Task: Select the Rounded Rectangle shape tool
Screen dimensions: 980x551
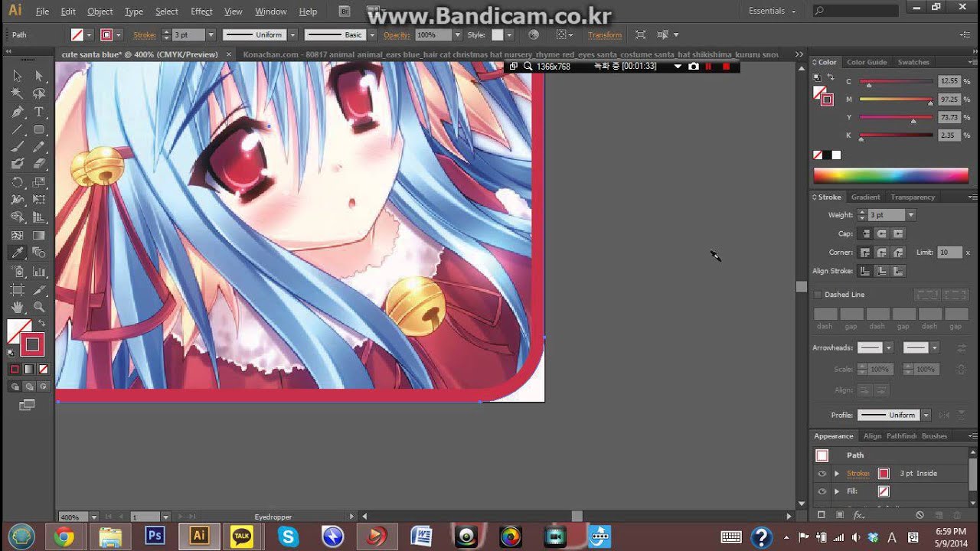Action: [39, 129]
